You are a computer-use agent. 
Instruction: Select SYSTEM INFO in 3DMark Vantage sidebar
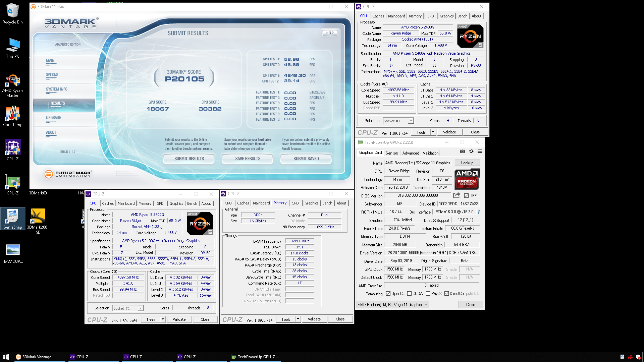point(57,89)
